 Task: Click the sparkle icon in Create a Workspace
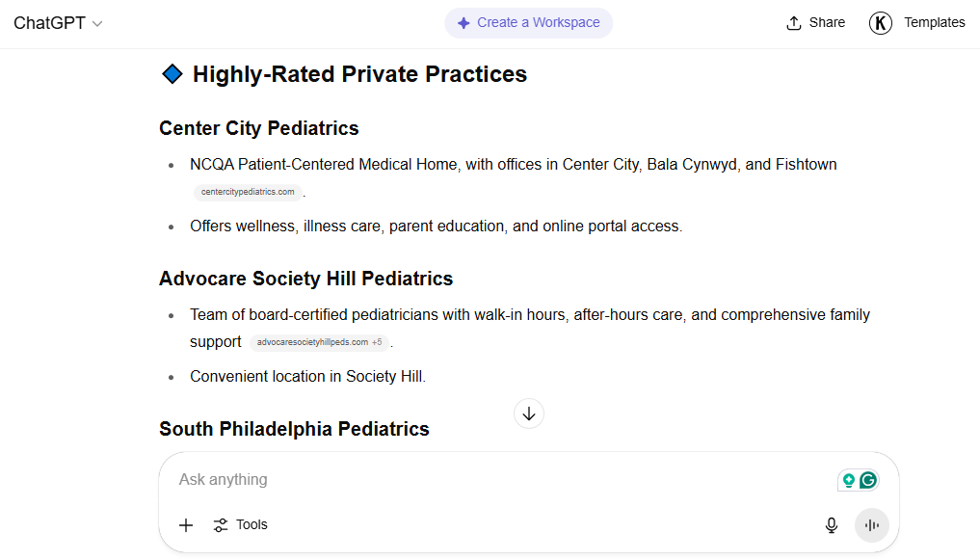pyautogui.click(x=464, y=23)
